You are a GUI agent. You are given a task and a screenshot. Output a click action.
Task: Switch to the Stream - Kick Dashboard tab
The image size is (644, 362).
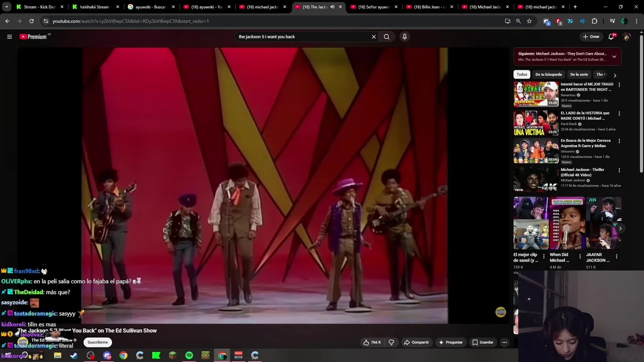pos(40,7)
